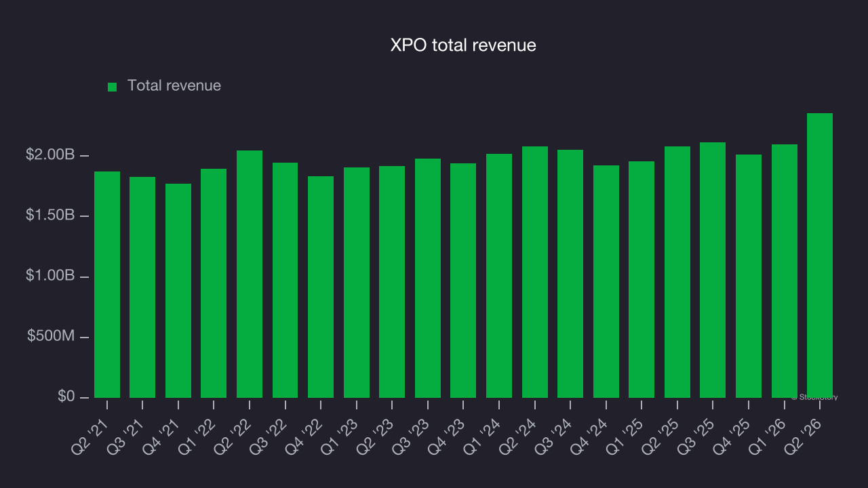Click the Q4 '22 revenue bar
This screenshot has width=868, height=488.
(x=321, y=287)
